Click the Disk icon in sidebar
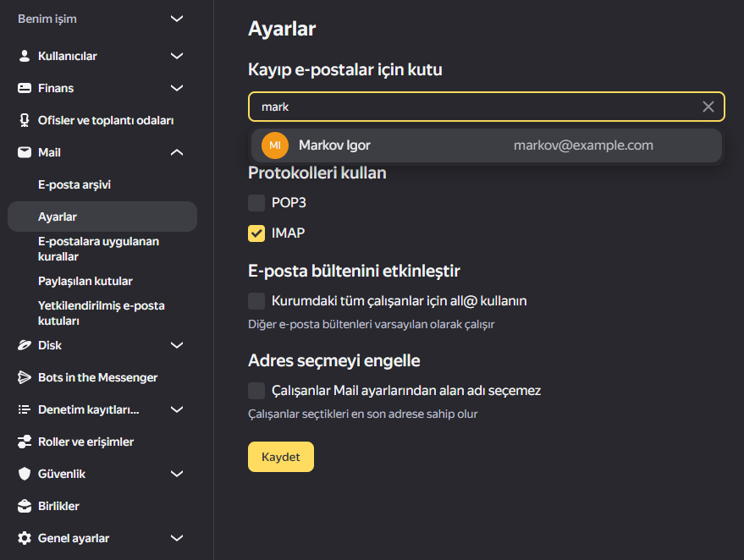The image size is (744, 560). (x=25, y=345)
